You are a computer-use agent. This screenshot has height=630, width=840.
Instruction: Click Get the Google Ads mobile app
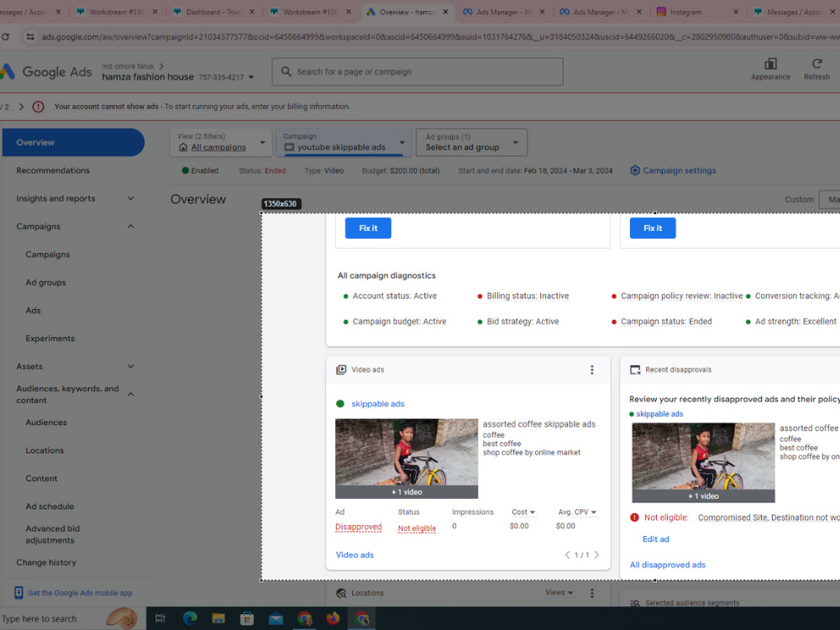[x=80, y=593]
